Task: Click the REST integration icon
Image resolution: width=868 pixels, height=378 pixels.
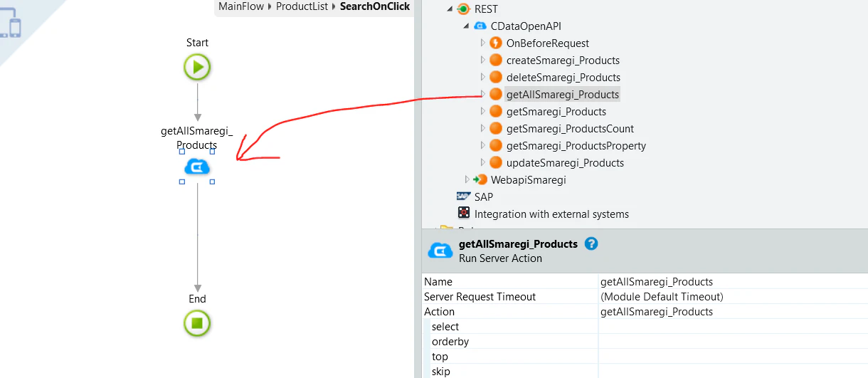Action: 464,9
